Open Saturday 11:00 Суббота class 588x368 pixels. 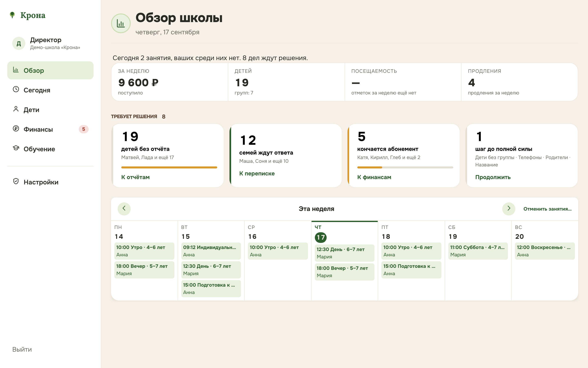pyautogui.click(x=478, y=251)
